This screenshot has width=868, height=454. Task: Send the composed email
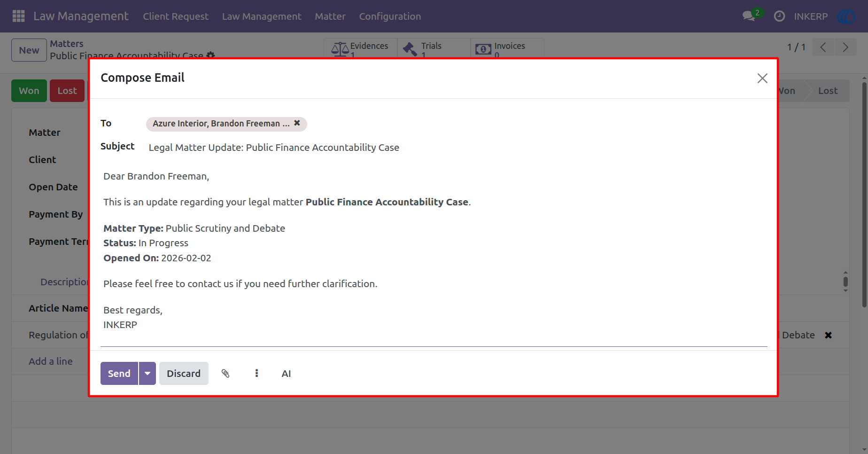tap(119, 373)
